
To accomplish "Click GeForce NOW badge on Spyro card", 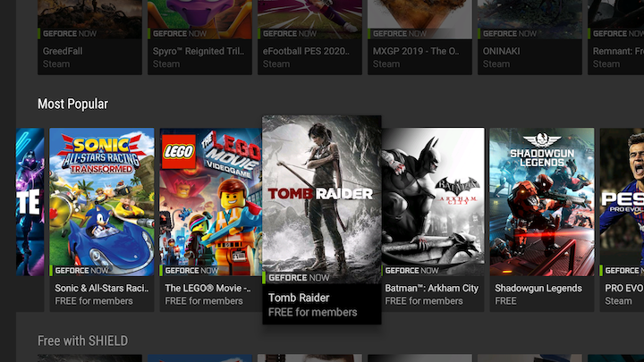I will tap(180, 34).
